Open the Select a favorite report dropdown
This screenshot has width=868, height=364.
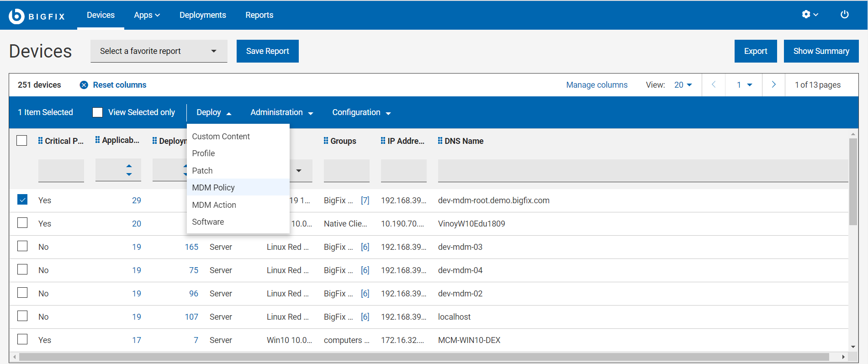159,51
